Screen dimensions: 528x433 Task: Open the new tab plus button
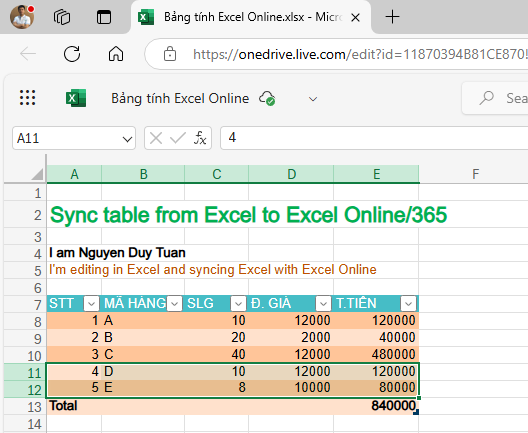tap(392, 17)
